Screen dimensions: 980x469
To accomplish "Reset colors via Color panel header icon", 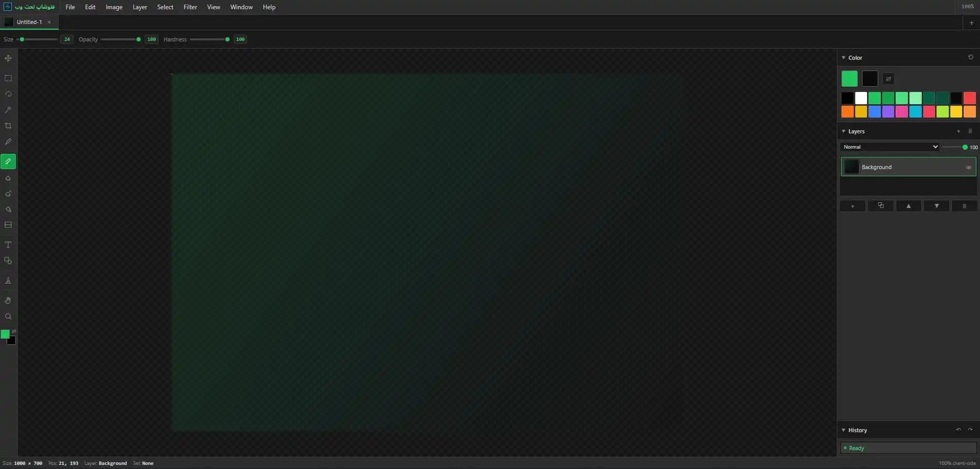I will click(x=970, y=57).
